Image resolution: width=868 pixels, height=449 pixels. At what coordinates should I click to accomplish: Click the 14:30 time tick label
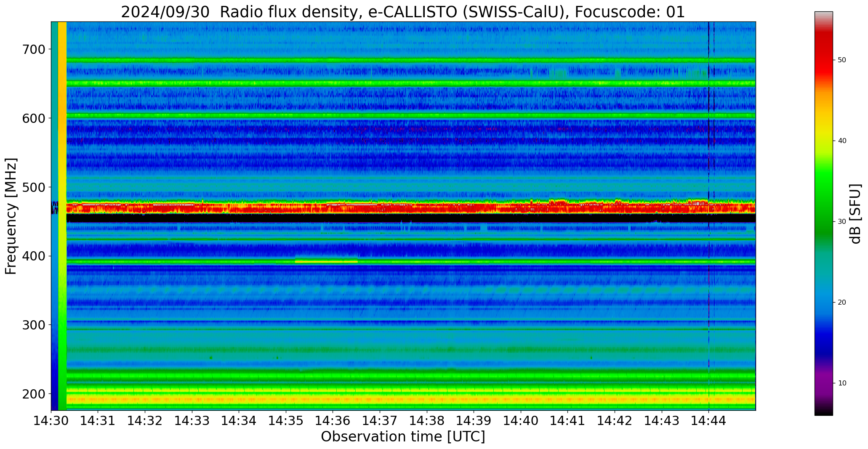click(51, 421)
